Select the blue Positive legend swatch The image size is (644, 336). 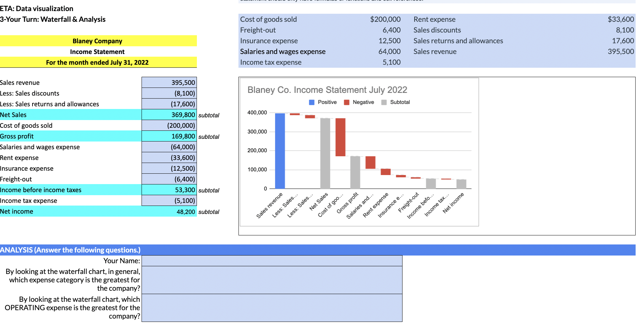tap(311, 102)
